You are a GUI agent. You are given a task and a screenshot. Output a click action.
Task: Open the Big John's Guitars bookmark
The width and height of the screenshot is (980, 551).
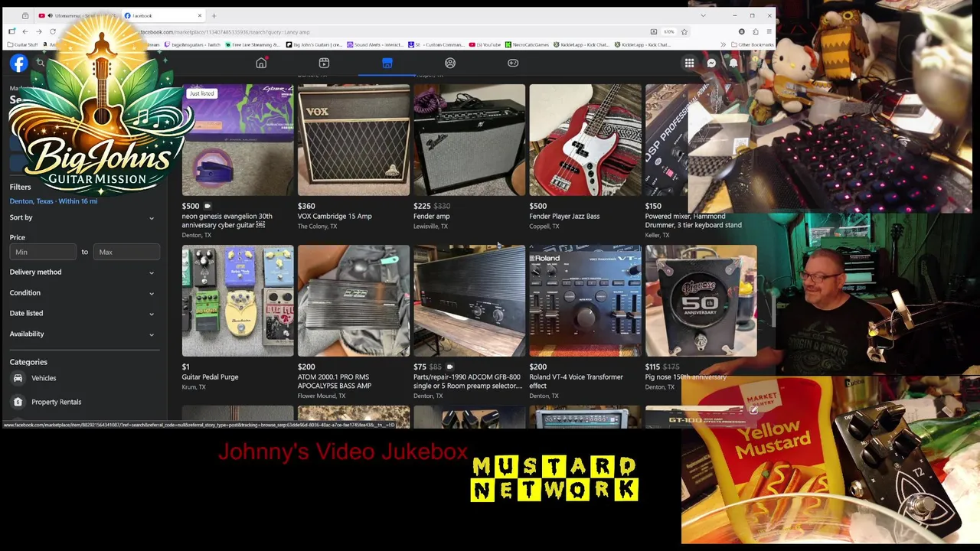click(x=314, y=44)
